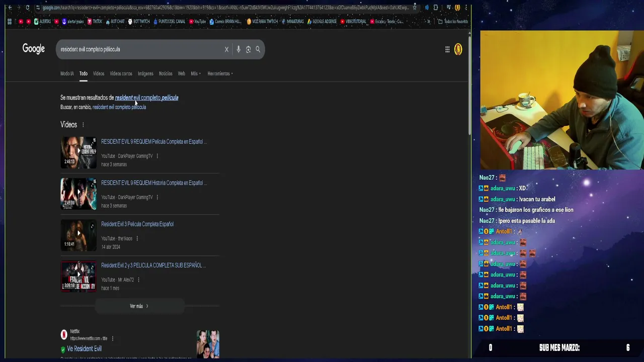Reload the page in browser toolbar
Viewport: 644px width, 362px height.
tap(27, 8)
